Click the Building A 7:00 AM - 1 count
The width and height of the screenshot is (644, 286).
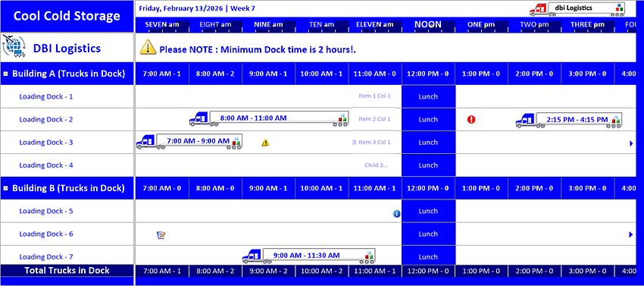162,74
